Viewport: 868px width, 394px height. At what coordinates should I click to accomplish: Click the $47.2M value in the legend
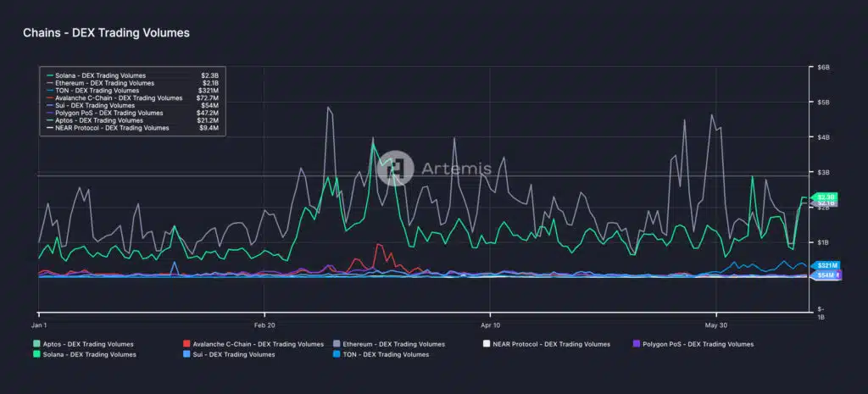pos(209,113)
